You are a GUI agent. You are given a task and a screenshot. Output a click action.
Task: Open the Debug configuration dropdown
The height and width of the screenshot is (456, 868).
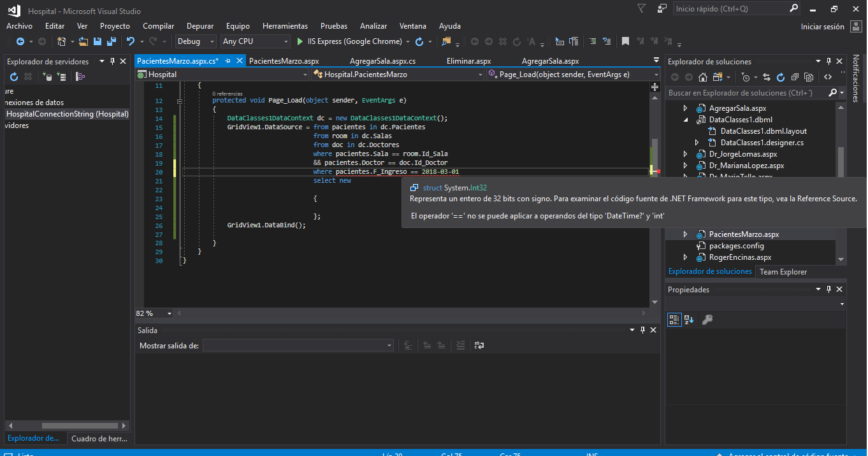point(196,41)
